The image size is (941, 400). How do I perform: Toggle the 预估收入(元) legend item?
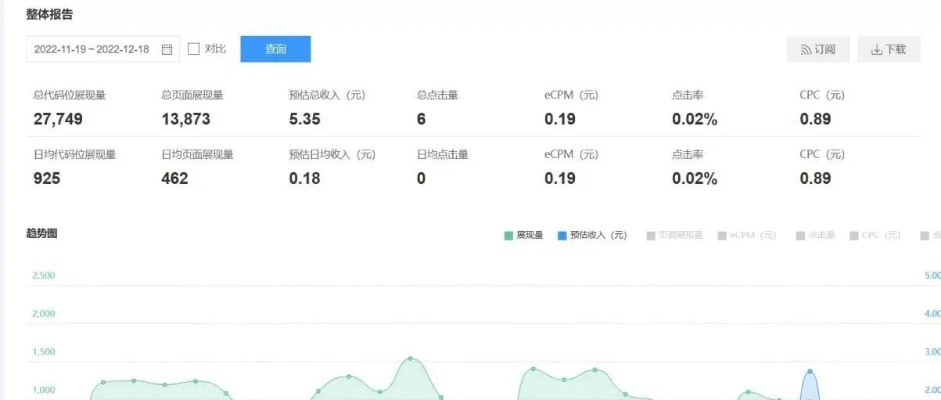(592, 236)
